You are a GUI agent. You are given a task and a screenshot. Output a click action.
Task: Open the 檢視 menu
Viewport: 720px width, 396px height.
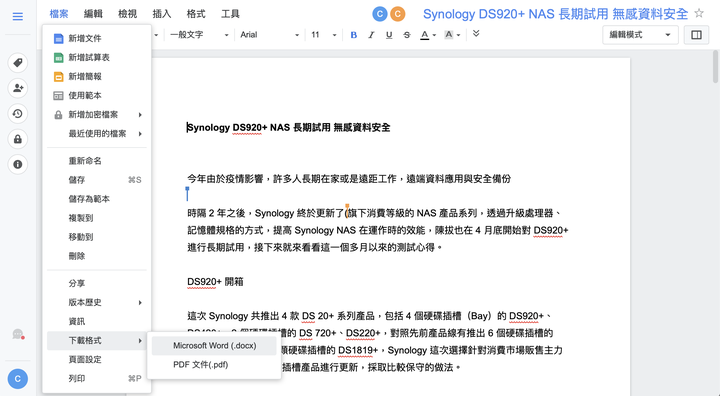point(128,14)
